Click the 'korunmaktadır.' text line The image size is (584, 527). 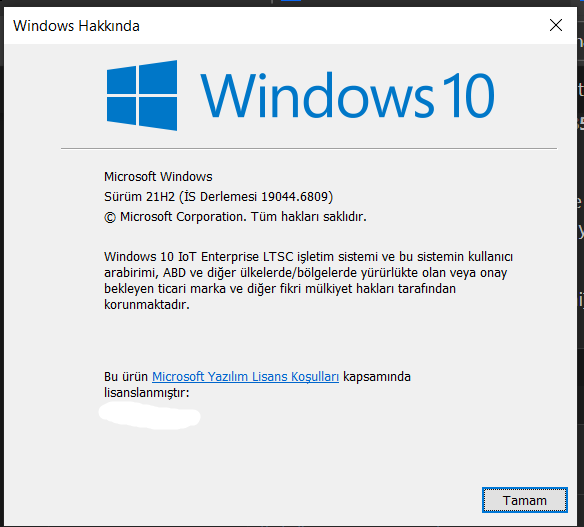(147, 305)
